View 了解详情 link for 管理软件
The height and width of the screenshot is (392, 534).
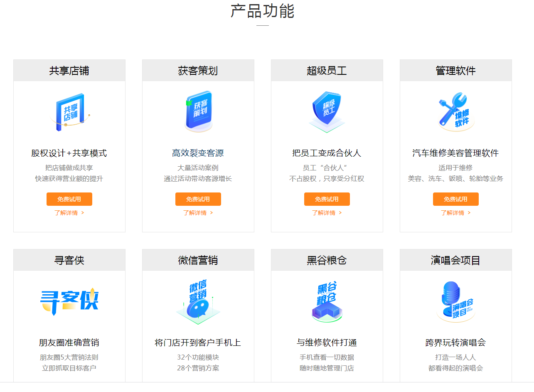(456, 213)
